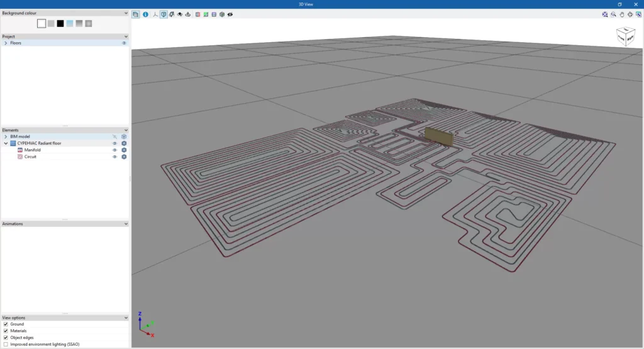This screenshot has height=349, width=644.
Task: Click the rotate-around-point toolbar icon
Action: [188, 14]
